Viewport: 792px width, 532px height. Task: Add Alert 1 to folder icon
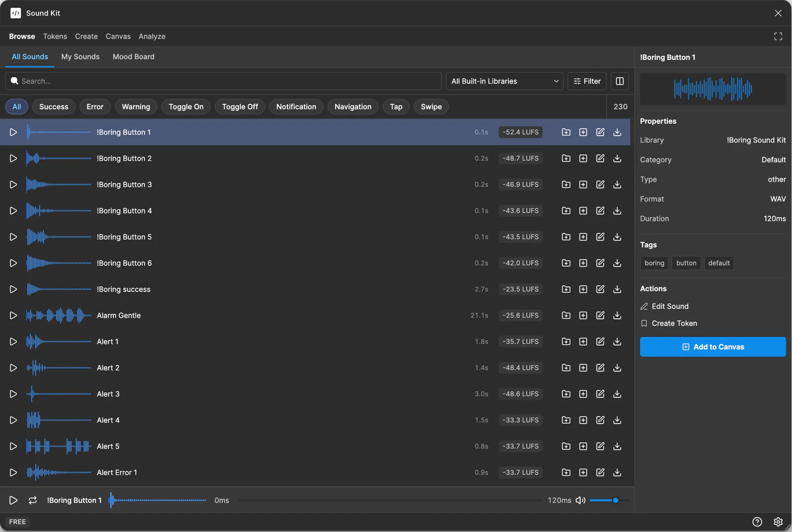click(566, 341)
